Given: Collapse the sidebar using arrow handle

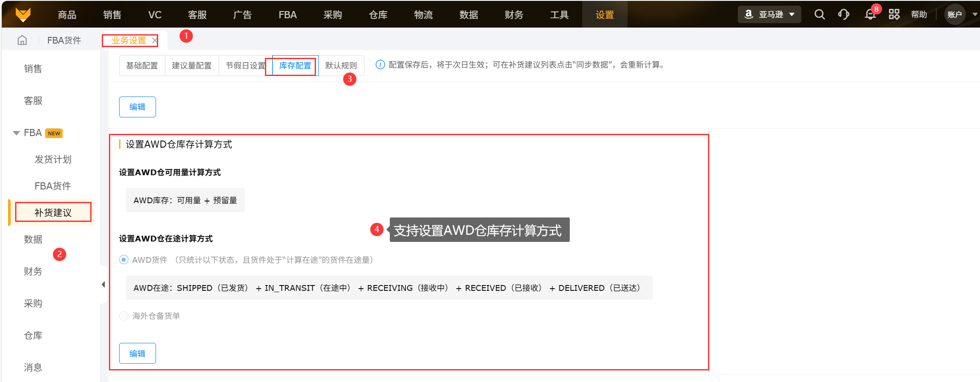Looking at the screenshot, I should 103,284.
